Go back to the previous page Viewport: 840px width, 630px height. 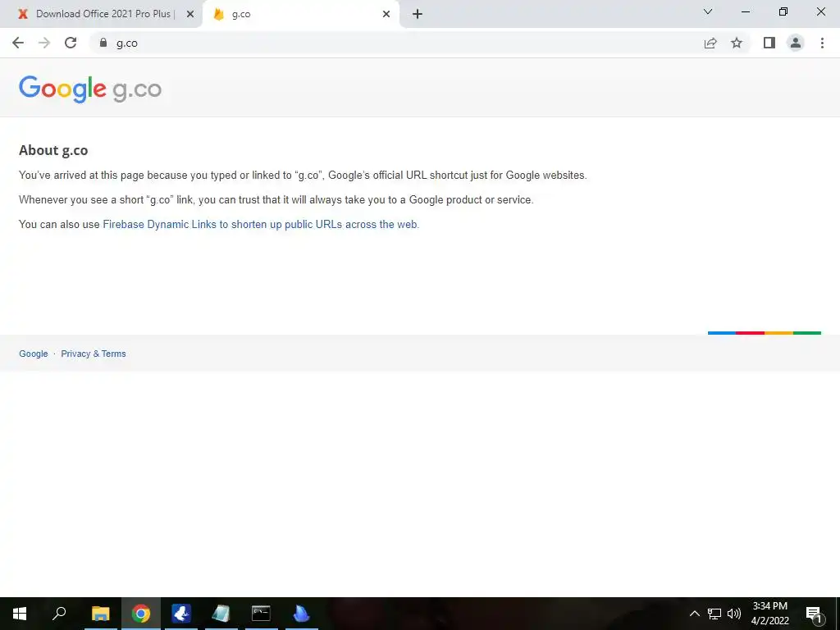(18, 43)
